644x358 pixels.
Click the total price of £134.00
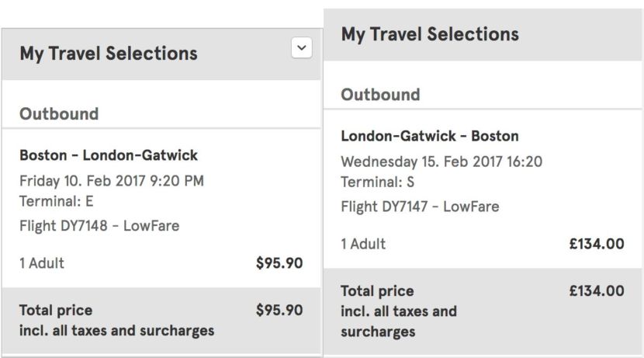tap(596, 291)
